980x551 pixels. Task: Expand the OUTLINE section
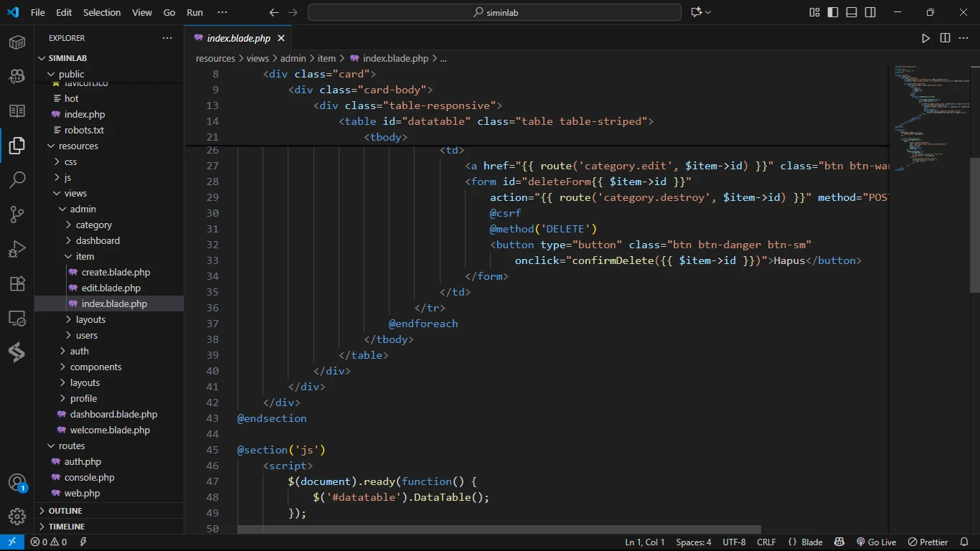[x=65, y=511]
